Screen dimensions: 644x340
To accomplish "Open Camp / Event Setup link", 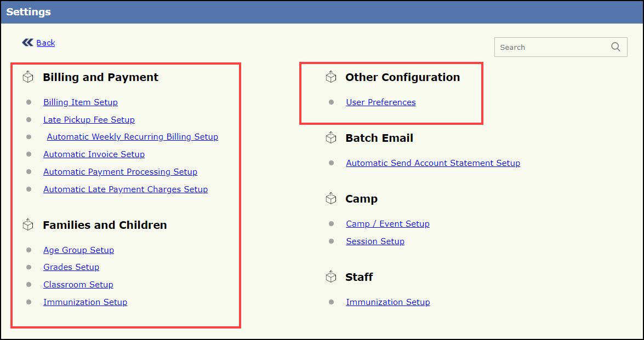I will tap(387, 224).
